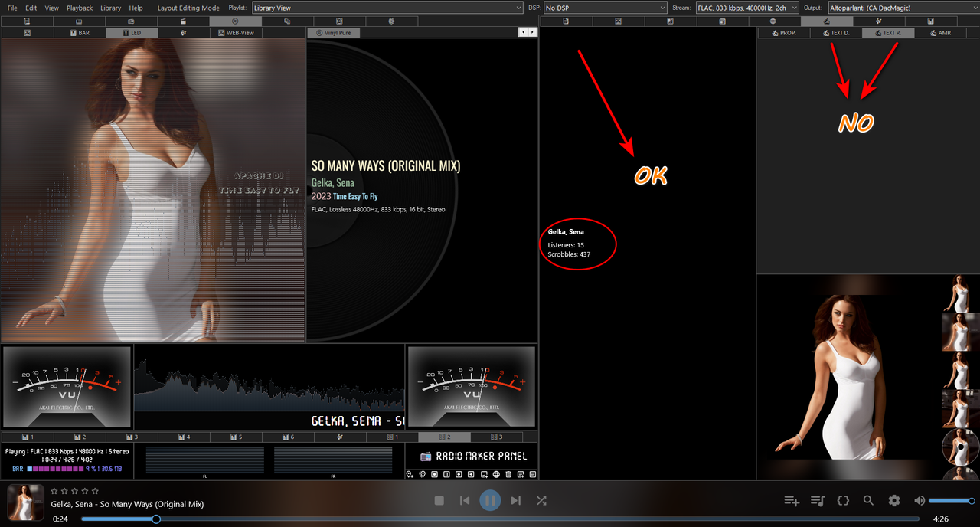The width and height of the screenshot is (980, 527).
Task: Select the selected disc icon tab in top-left row
Action: 235,21
